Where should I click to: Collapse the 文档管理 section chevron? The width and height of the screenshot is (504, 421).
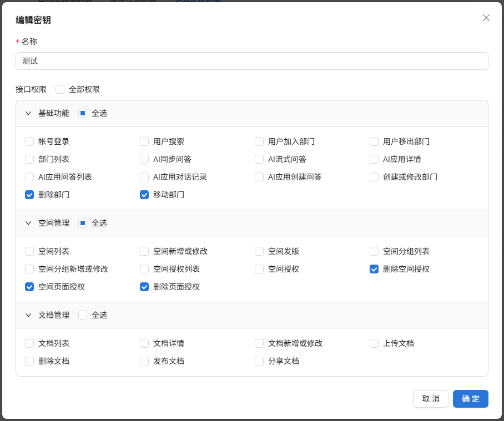click(28, 316)
